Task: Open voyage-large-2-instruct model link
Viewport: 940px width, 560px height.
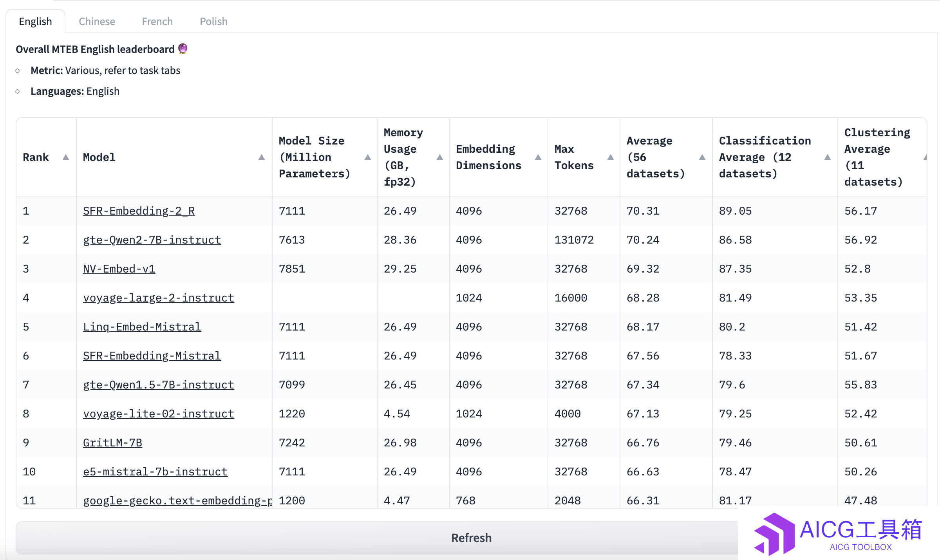Action: click(x=159, y=298)
